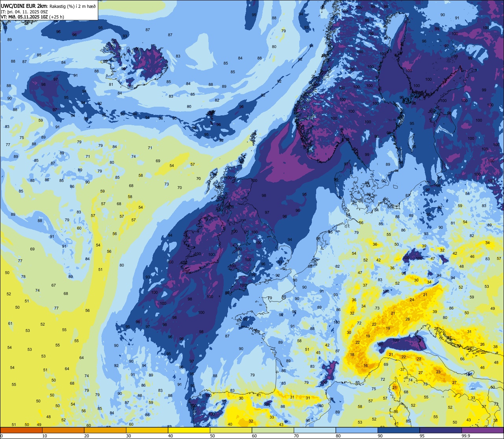Click the "Rakastig (%) í 2 m hæð" label
The height and width of the screenshot is (439, 504).
[x=72, y=6]
